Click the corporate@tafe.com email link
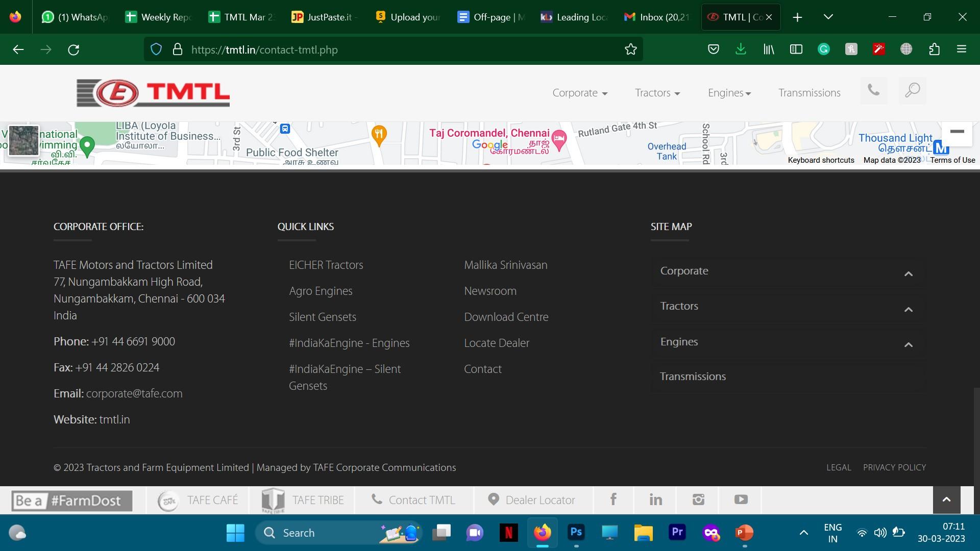The height and width of the screenshot is (551, 980). coord(134,393)
